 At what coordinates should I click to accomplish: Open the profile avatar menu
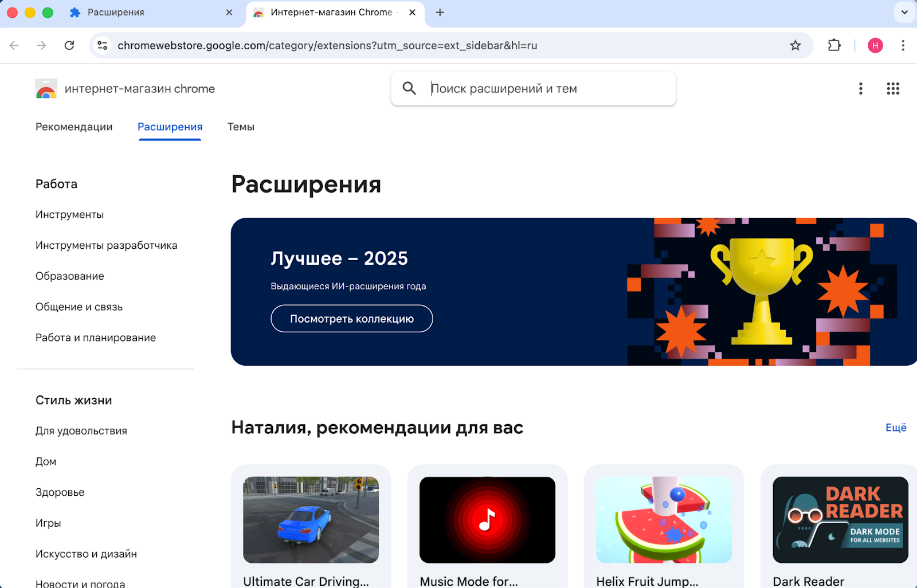875,45
